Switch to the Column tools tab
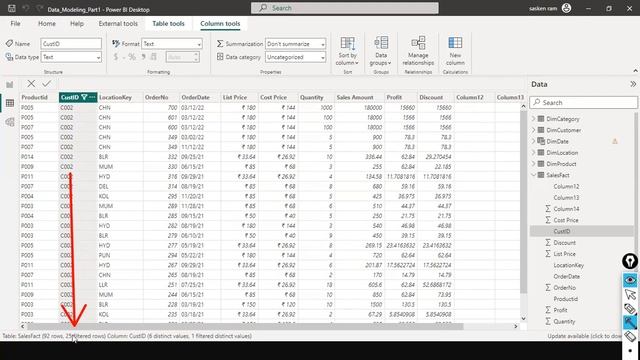 [220, 24]
